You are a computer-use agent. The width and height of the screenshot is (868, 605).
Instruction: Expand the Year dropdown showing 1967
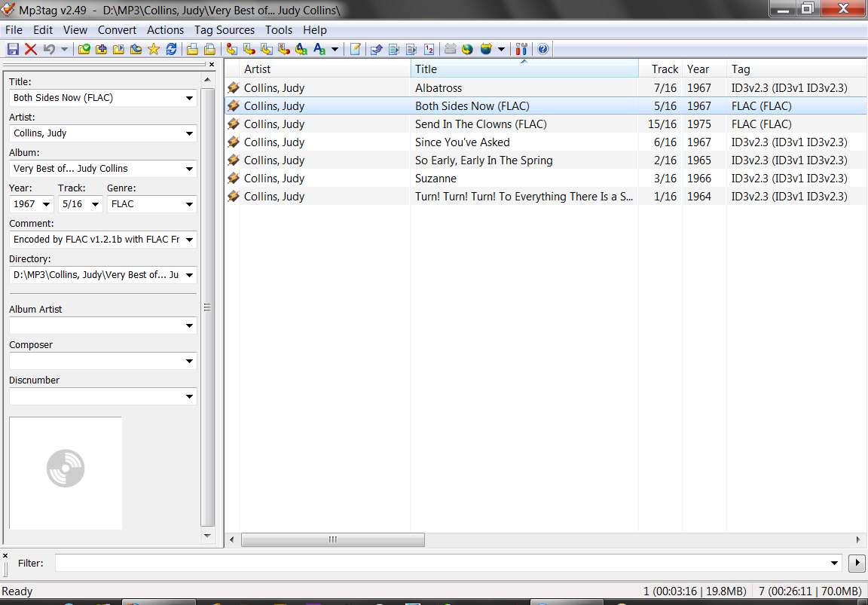[47, 204]
